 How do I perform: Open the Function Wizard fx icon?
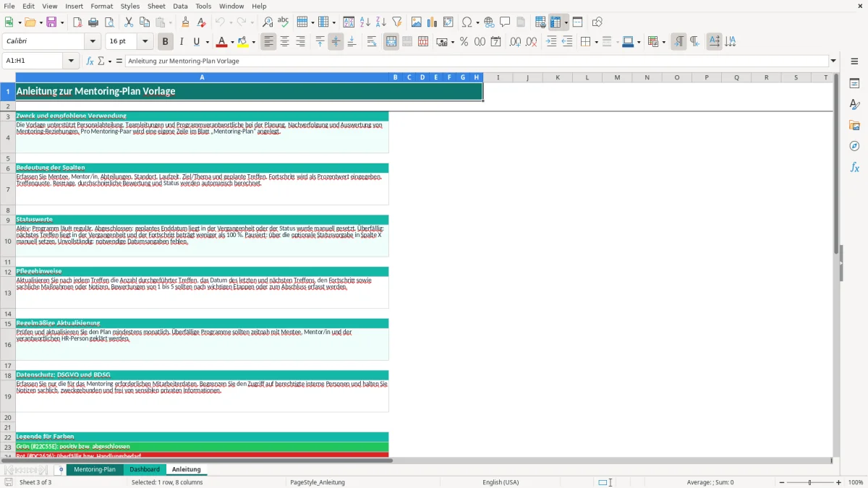coord(90,61)
